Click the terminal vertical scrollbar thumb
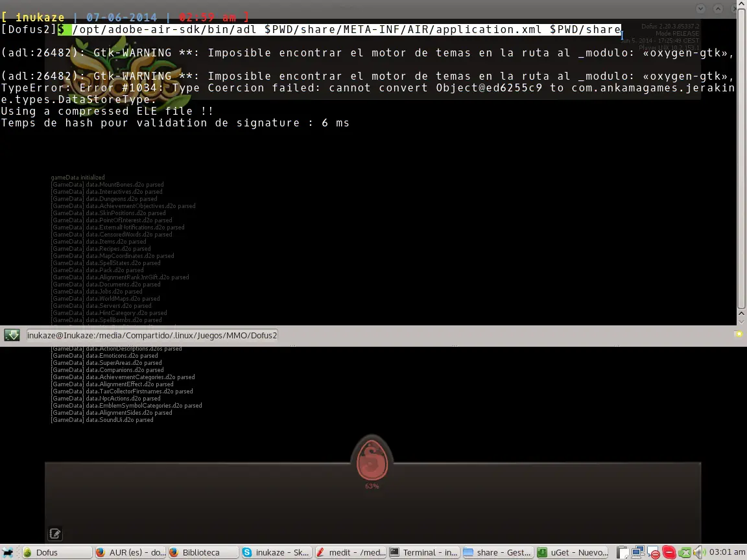Viewport: 747px width, 560px height. tap(741, 157)
